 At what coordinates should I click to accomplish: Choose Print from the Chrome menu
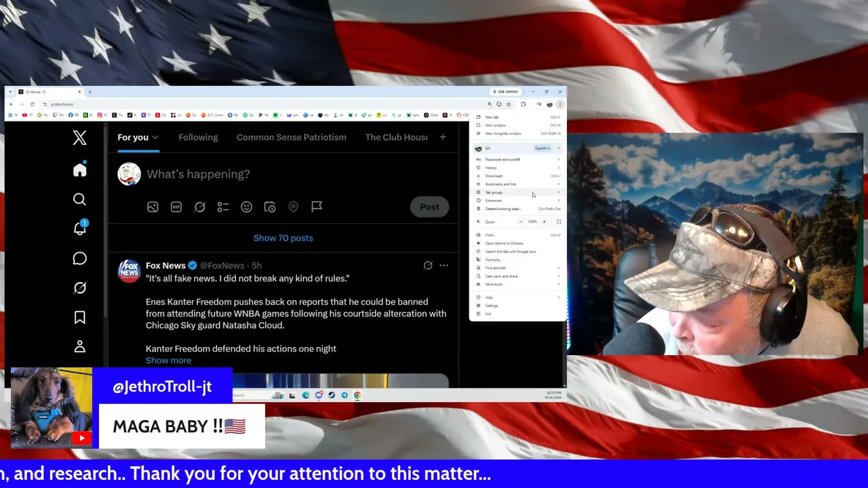tap(517, 235)
